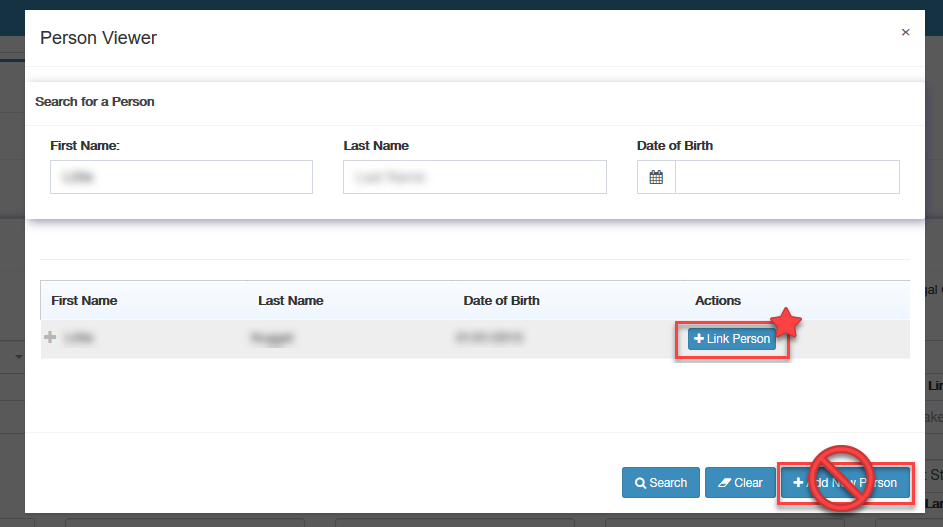This screenshot has width=943, height=527.
Task: Focus the Last Name search field
Action: pyautogui.click(x=475, y=177)
